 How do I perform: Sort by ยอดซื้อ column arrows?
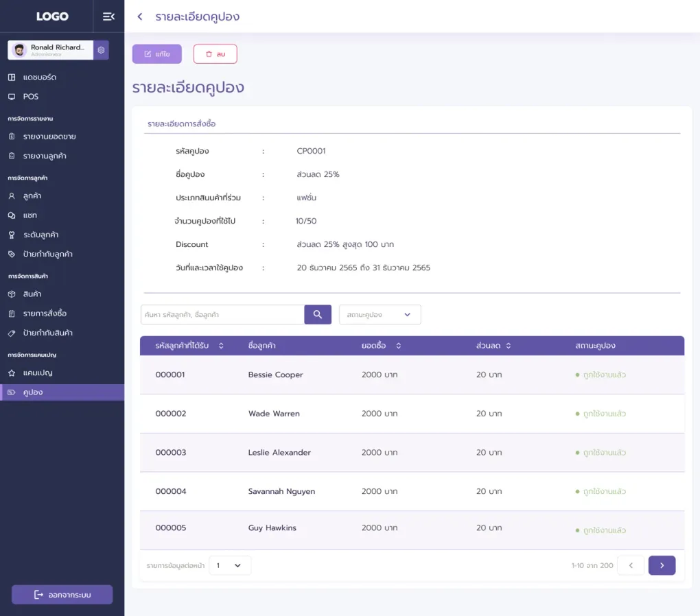point(398,346)
